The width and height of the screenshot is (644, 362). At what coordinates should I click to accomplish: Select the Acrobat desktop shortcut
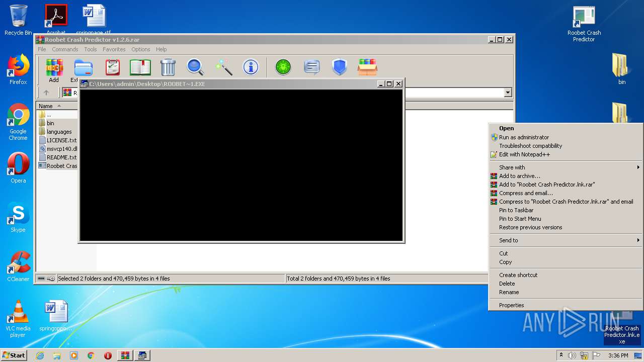(56, 19)
